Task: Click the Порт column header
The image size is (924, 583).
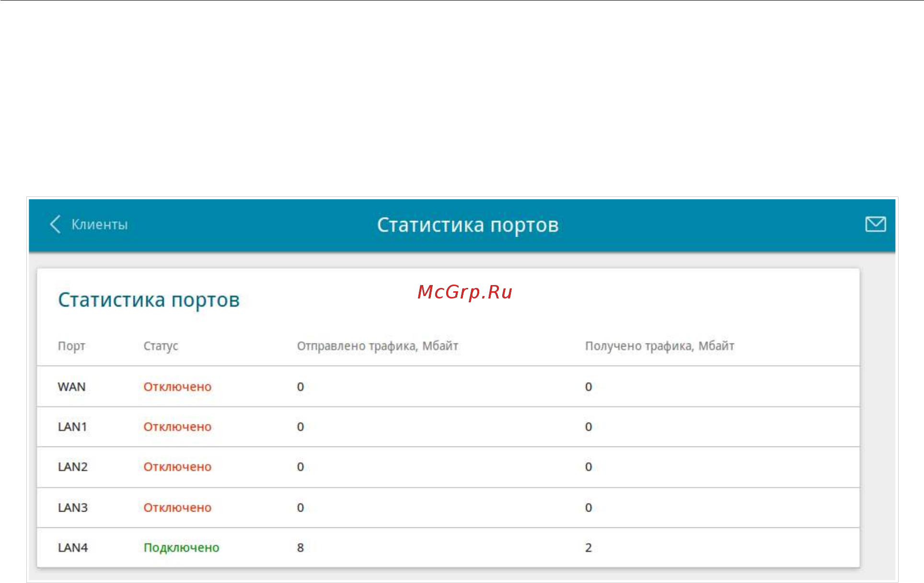Action: pos(71,346)
